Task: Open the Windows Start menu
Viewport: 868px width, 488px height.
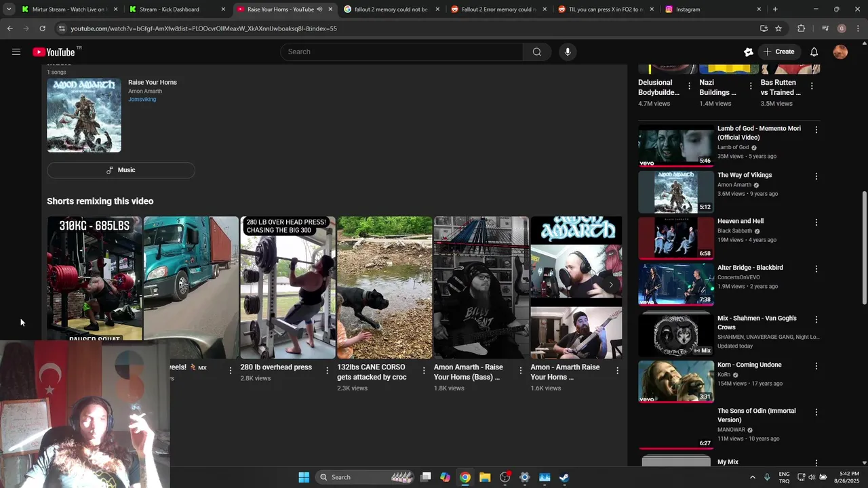Action: click(304, 477)
